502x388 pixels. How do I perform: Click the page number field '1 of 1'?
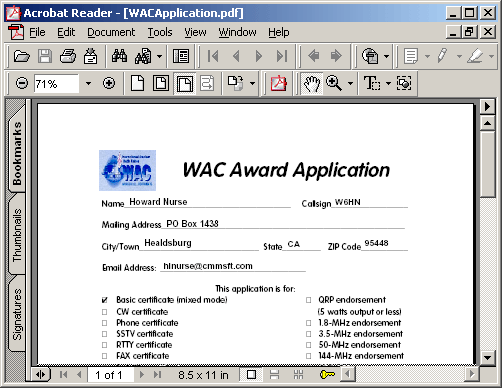pyautogui.click(x=110, y=375)
